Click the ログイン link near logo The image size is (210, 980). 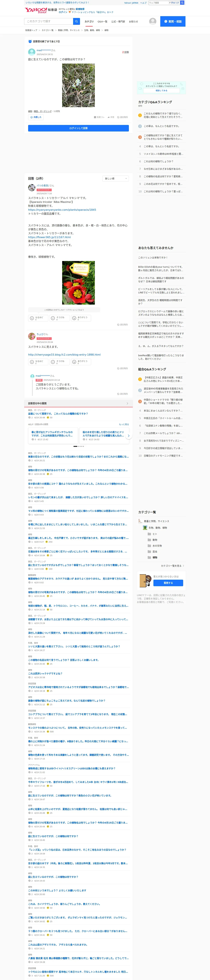(63, 12)
